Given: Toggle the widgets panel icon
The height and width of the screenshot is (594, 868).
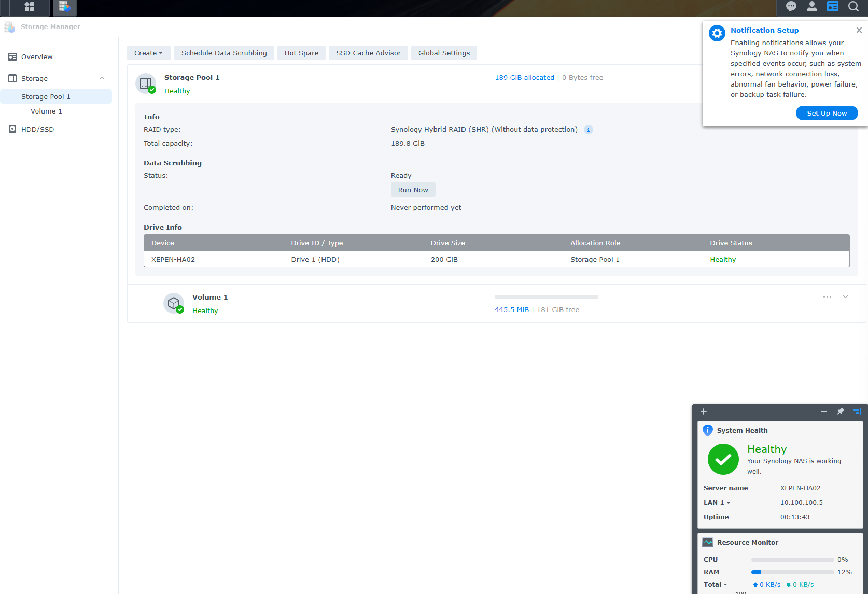Looking at the screenshot, I should [833, 6].
